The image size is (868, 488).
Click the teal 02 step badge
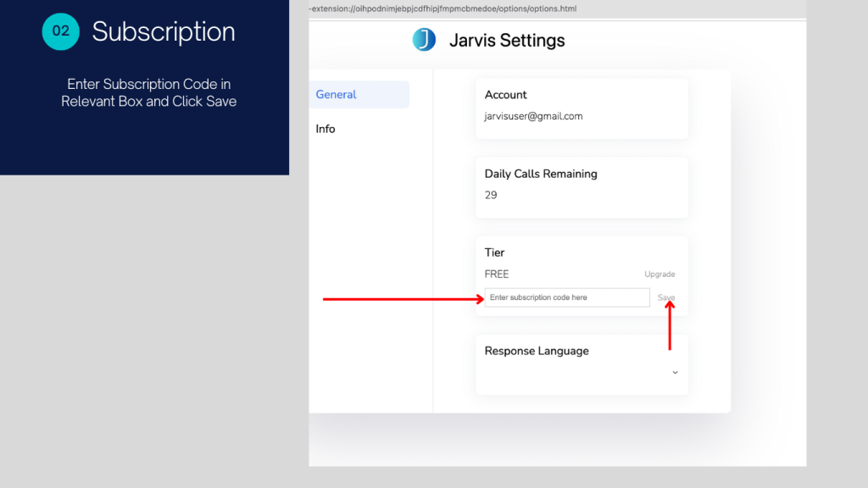61,31
